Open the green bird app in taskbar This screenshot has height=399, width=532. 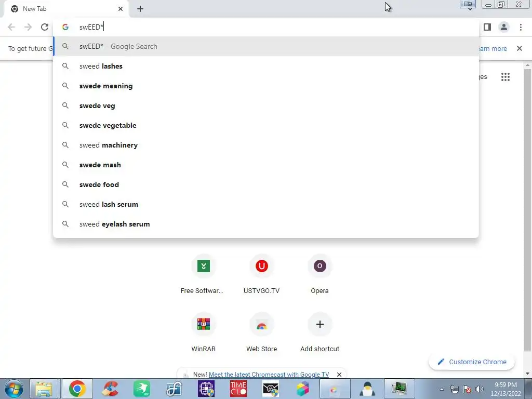pos(142,389)
